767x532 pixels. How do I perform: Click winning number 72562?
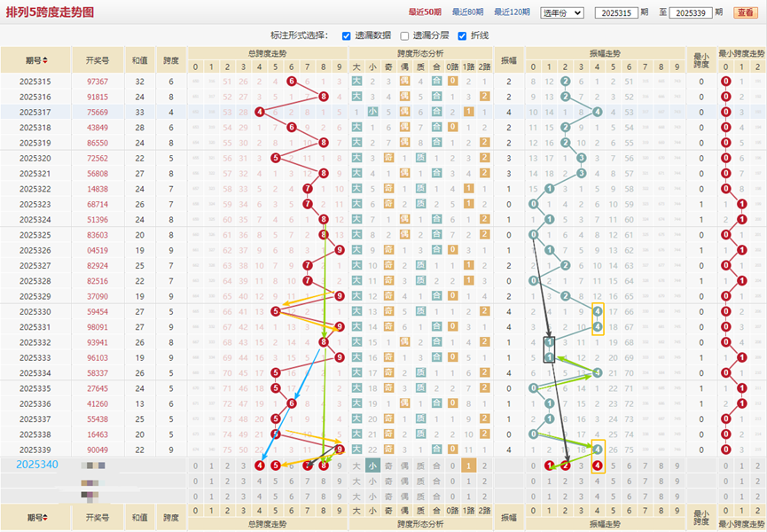click(98, 159)
